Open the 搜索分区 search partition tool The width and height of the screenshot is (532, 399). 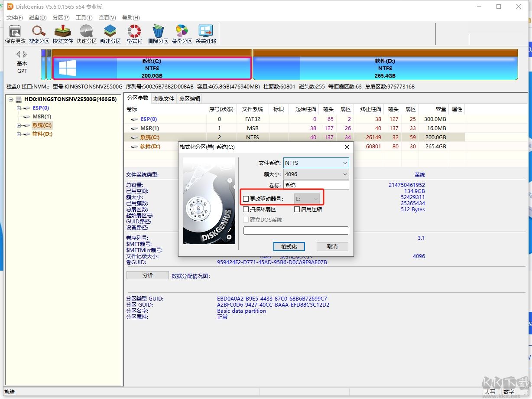point(39,34)
